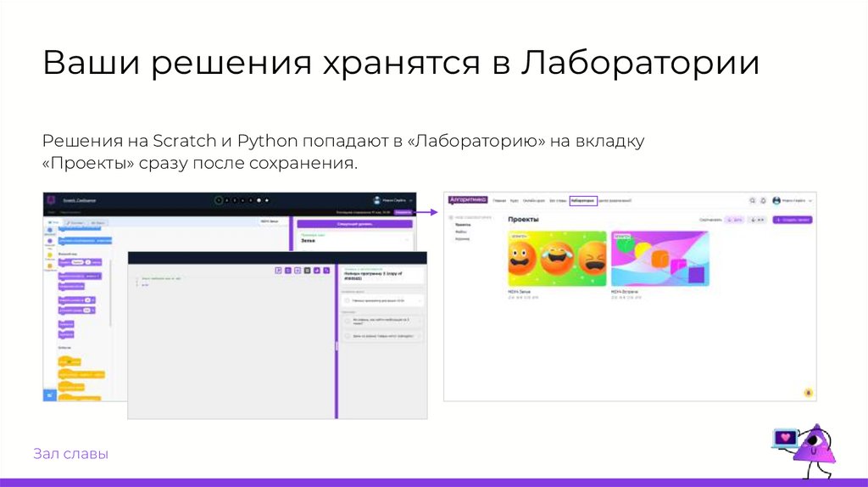Select Проекты in the Laboratory sidebar
This screenshot has height=487, width=868.
tap(463, 225)
